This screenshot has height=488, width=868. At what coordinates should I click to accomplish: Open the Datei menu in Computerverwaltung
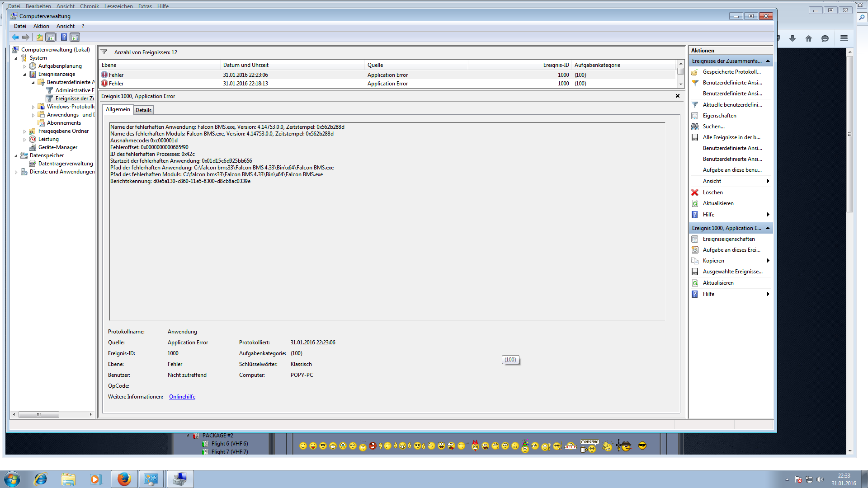(20, 26)
